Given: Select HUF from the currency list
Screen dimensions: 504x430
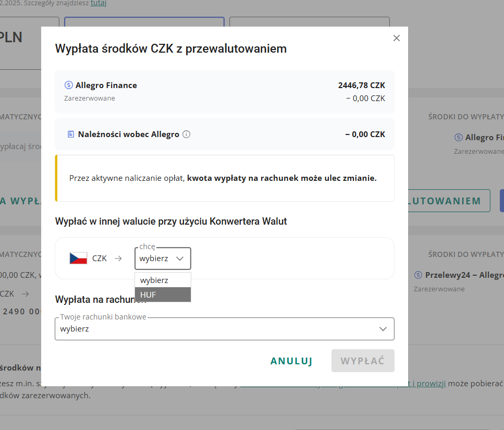Looking at the screenshot, I should click(163, 294).
